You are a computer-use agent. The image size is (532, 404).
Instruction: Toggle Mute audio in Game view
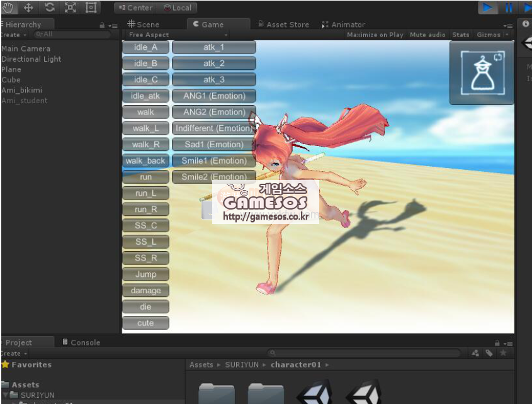click(427, 35)
